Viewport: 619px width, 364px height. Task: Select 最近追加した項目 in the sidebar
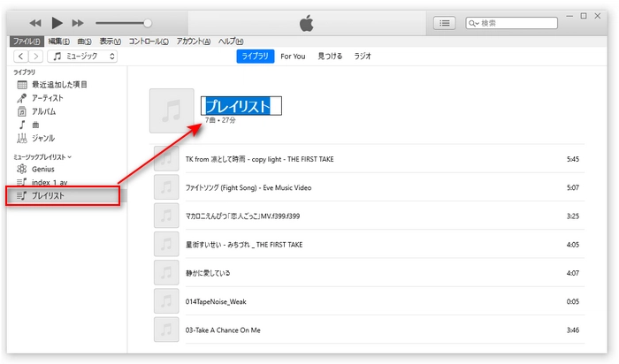[60, 84]
